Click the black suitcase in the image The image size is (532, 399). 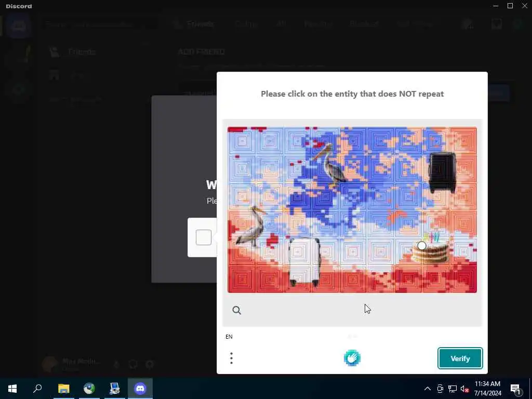443,172
